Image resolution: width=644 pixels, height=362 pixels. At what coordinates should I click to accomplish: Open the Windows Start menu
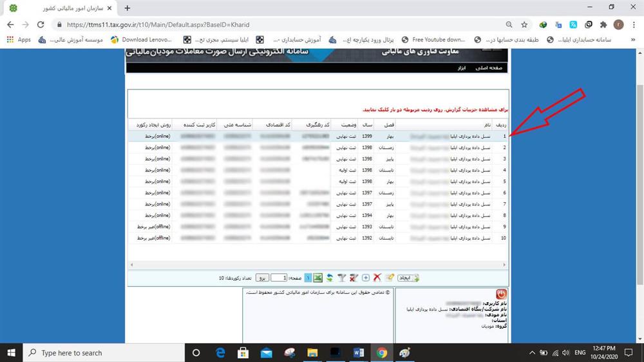tap(11, 352)
